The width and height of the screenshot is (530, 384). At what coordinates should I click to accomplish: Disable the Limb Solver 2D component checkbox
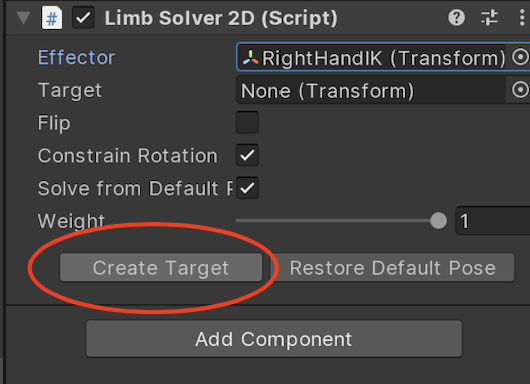coord(83,18)
